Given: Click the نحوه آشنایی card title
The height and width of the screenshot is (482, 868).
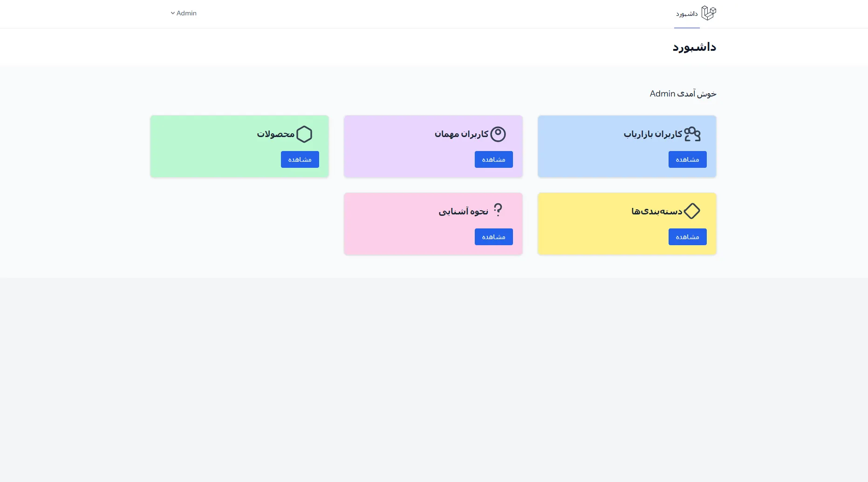Looking at the screenshot, I should coord(463,212).
